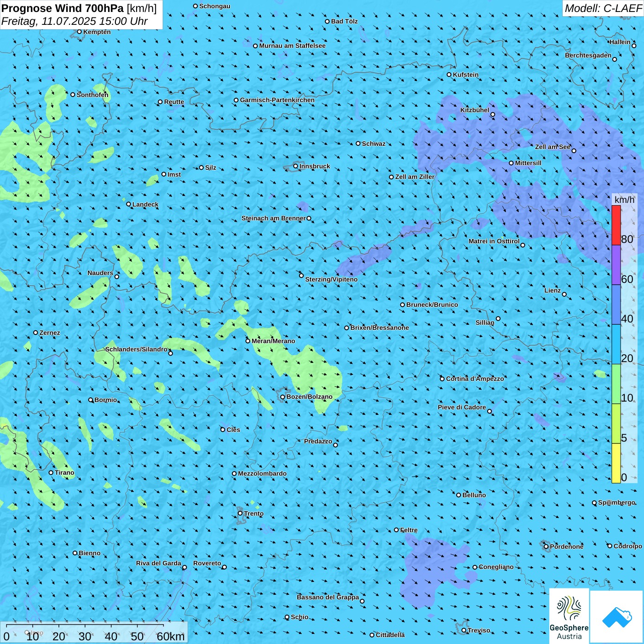
Task: Click the Cortina d'Ampezzo location dot
Action: [443, 379]
